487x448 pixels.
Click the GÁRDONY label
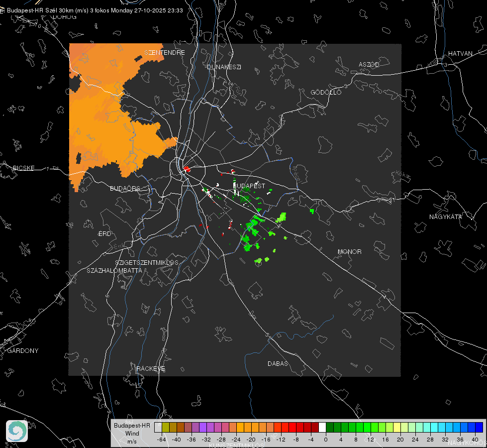pos(23,351)
